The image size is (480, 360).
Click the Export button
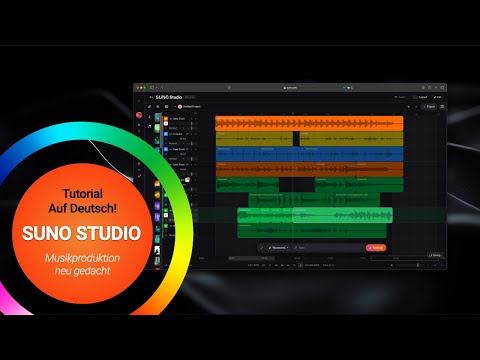click(429, 107)
